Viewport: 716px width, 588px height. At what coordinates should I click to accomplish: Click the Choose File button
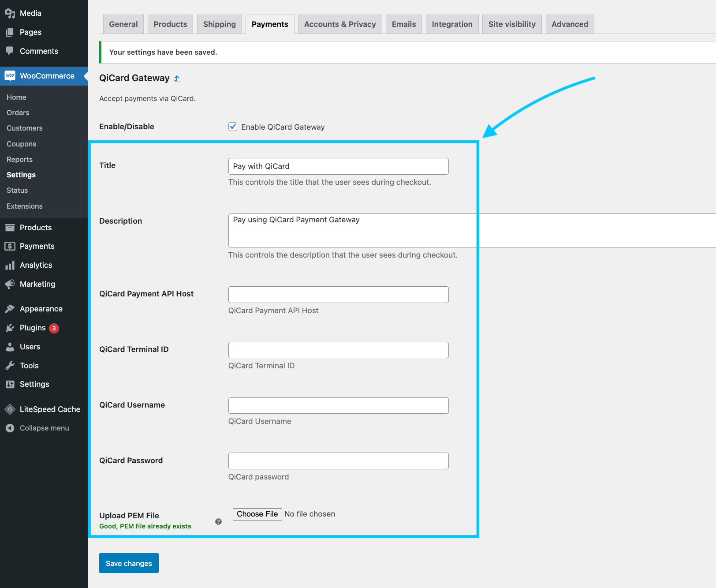click(x=257, y=514)
